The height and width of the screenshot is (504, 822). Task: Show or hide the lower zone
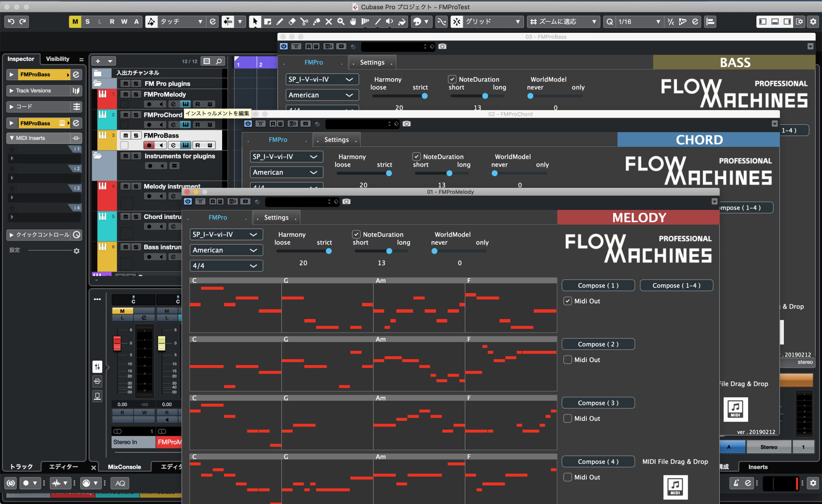(x=775, y=22)
